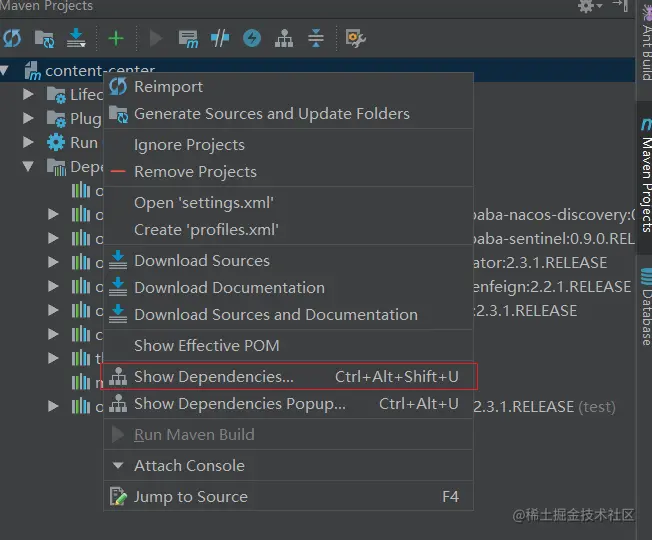Open the Database side tab
The image size is (652, 540).
pos(646,308)
